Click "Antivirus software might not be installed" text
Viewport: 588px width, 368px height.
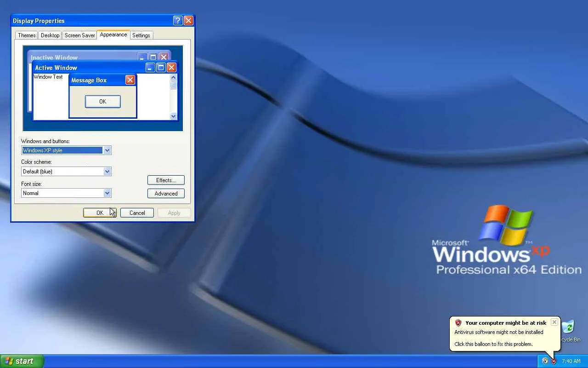coord(499,332)
